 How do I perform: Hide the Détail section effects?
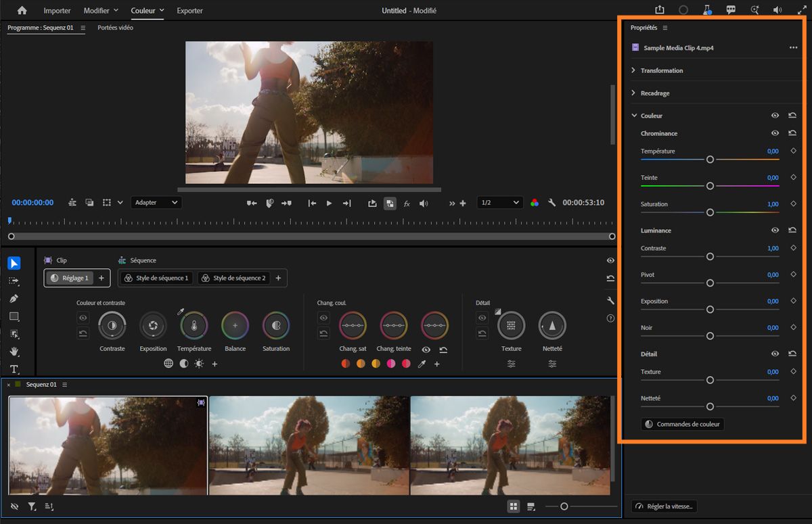[x=775, y=354]
